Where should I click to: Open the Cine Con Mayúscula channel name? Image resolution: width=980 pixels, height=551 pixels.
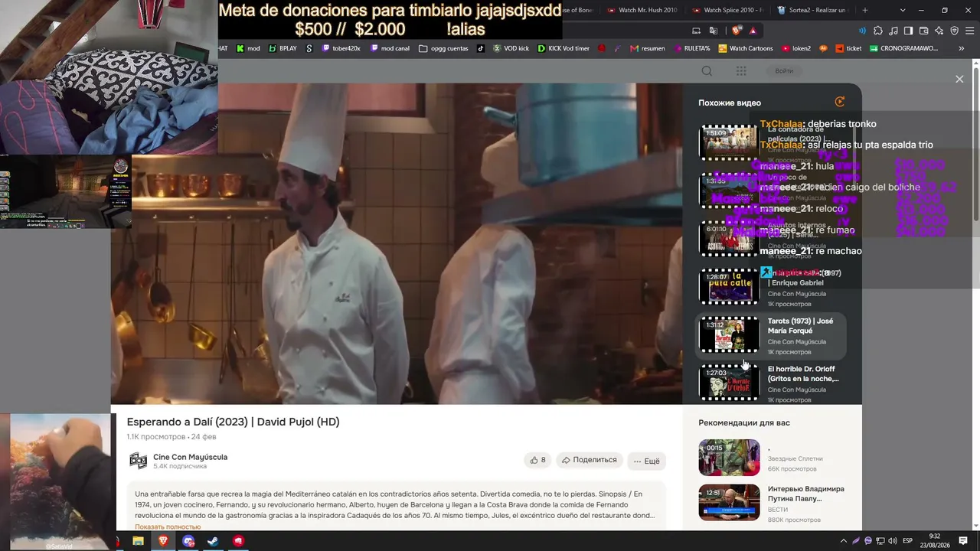(x=190, y=457)
